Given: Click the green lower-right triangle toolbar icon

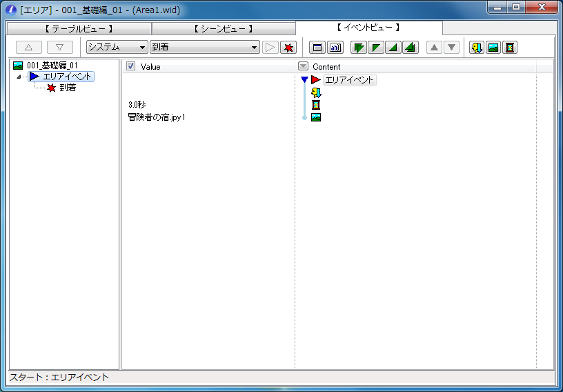Looking at the screenshot, I should pyautogui.click(x=393, y=48).
